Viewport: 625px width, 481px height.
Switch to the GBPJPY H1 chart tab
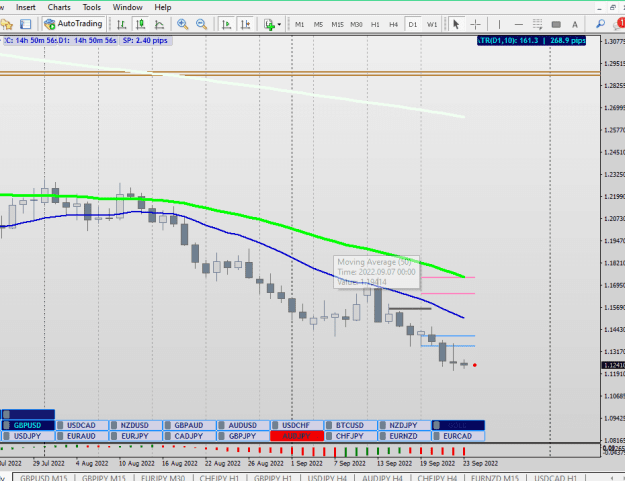click(x=273, y=477)
